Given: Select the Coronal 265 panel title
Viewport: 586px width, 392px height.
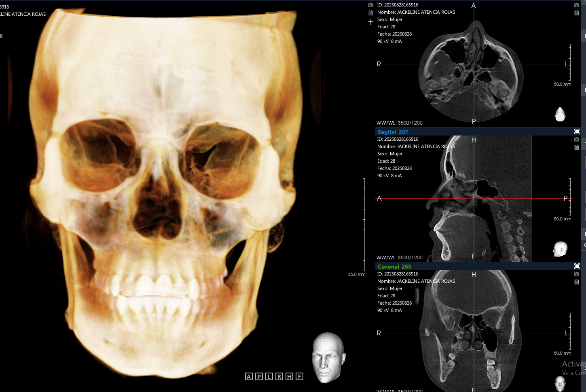Looking at the screenshot, I should pyautogui.click(x=394, y=267).
